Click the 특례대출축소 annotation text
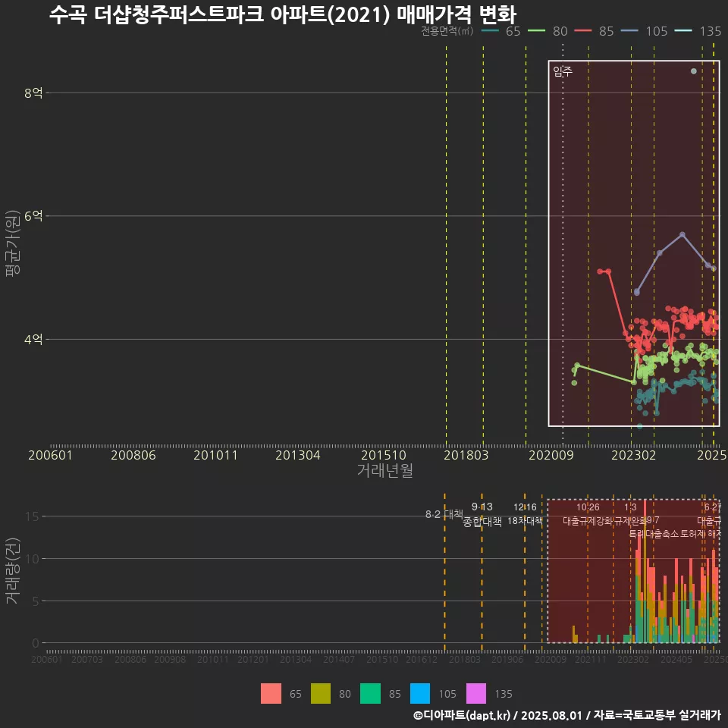This screenshot has width=728, height=728. pos(653,534)
